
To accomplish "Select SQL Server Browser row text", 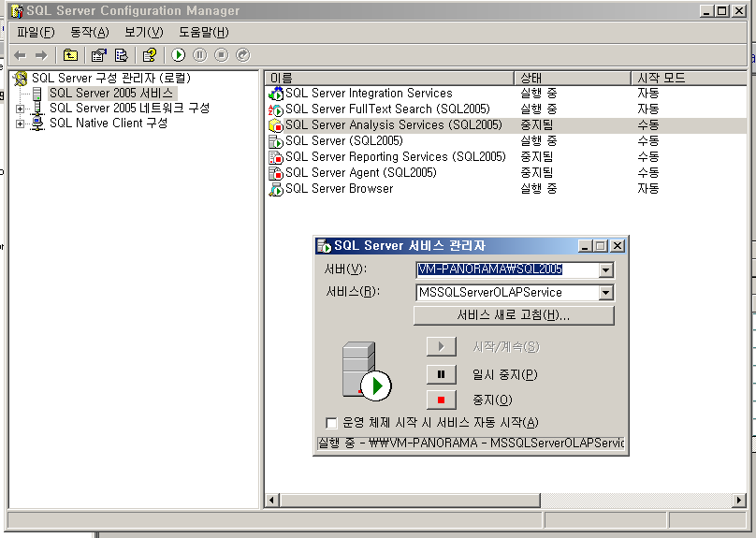I will coord(339,189).
